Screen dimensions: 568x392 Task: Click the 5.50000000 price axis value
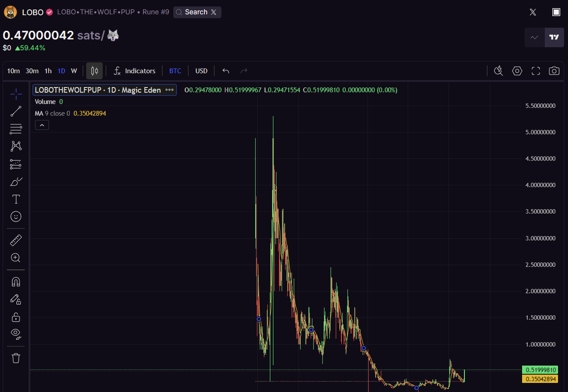tap(540, 106)
